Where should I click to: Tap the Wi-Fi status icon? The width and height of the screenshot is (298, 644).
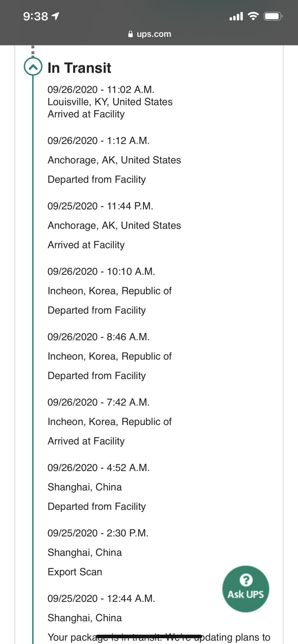(x=253, y=16)
